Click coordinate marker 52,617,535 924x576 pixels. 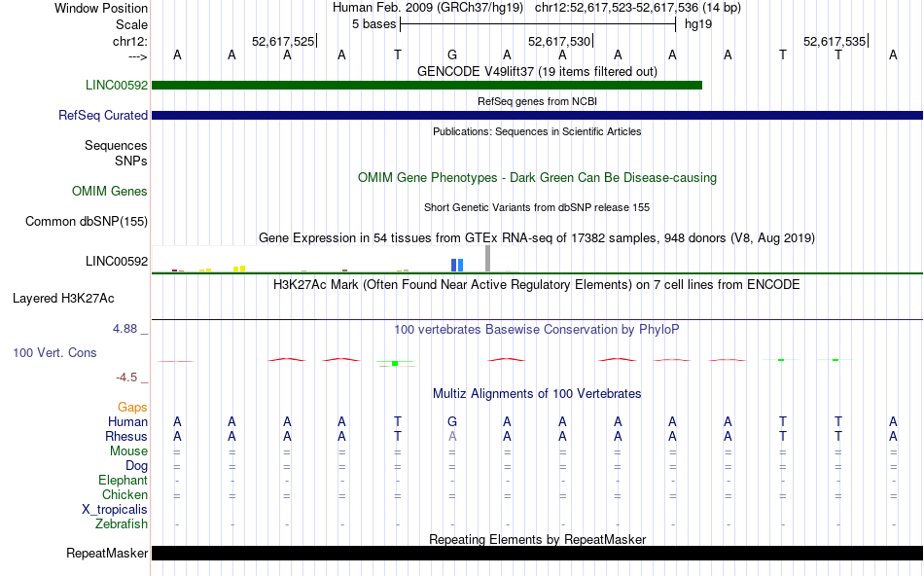tap(835, 41)
